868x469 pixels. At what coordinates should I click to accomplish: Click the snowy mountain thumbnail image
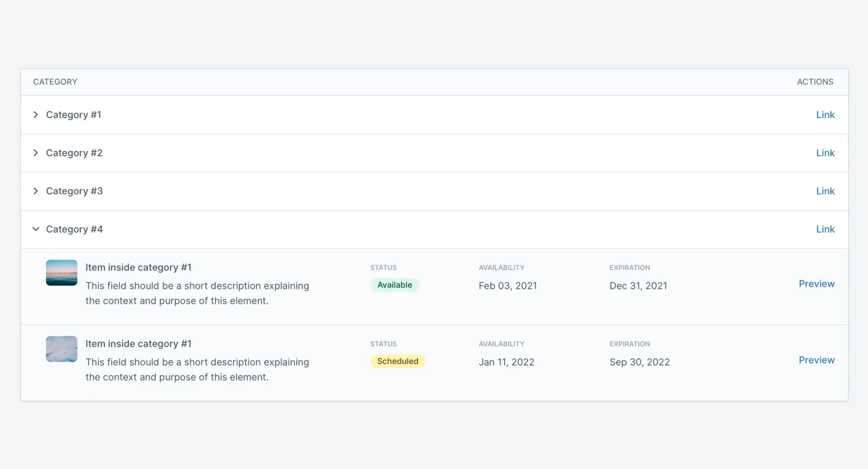coord(61,349)
